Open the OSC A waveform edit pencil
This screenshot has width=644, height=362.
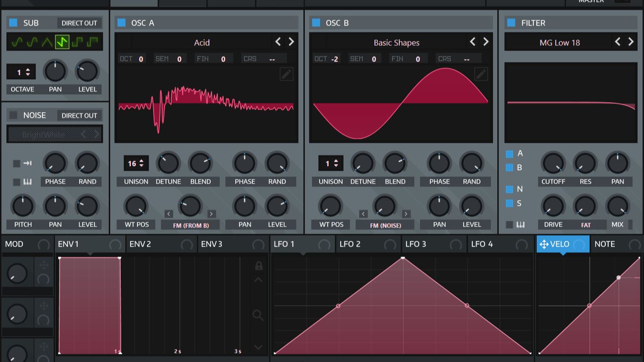point(286,74)
